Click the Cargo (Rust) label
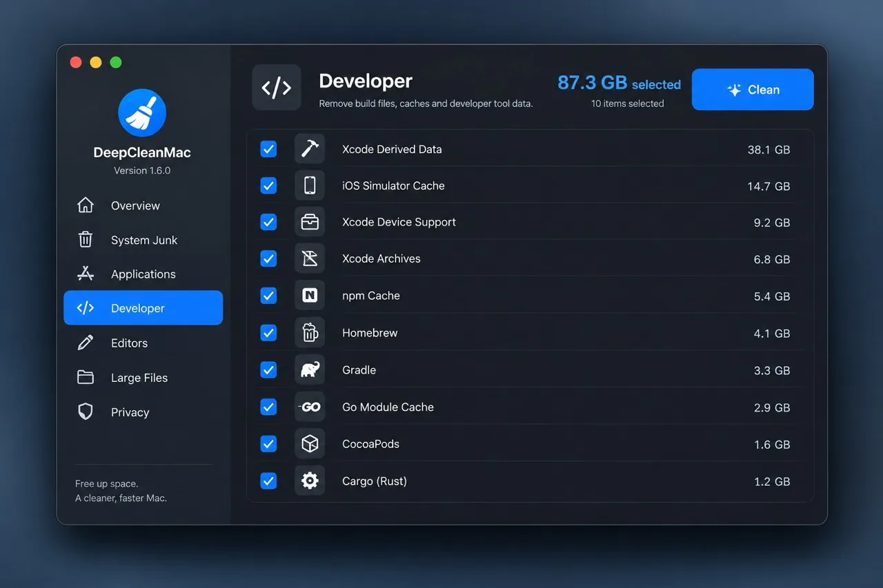 [375, 480]
